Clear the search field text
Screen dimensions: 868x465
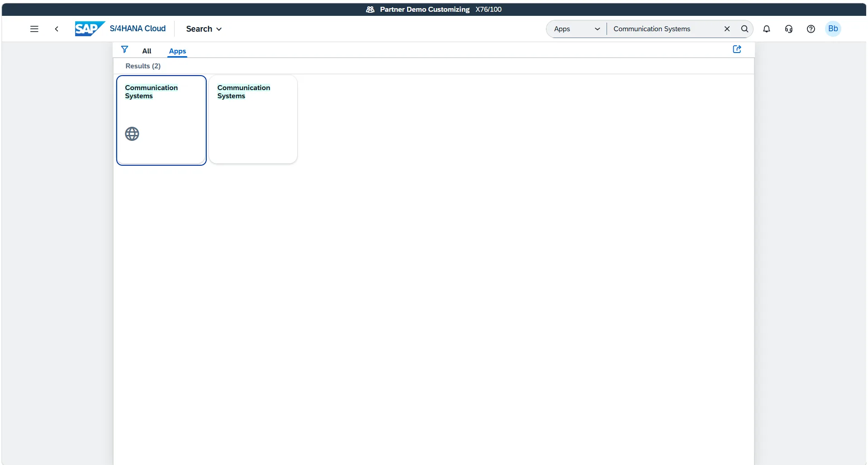coord(727,29)
